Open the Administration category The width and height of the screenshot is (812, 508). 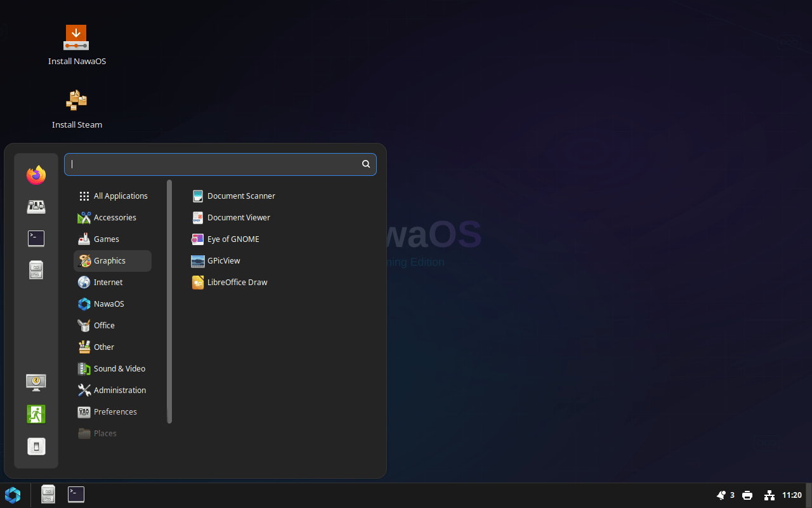pos(120,390)
